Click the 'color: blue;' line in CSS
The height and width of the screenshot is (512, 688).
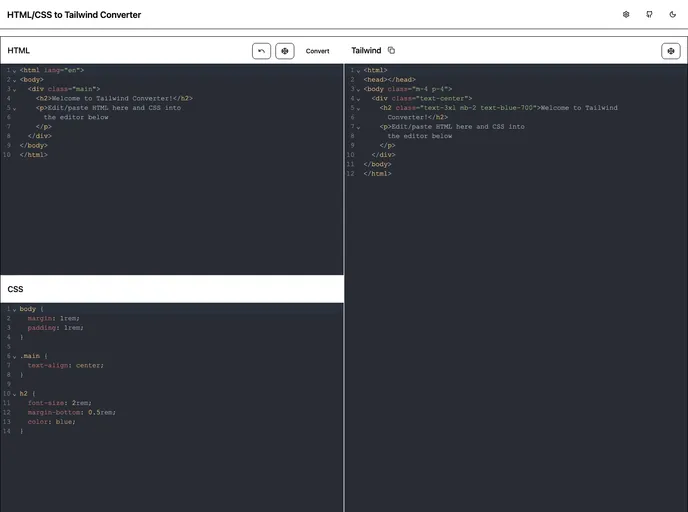tap(51, 422)
